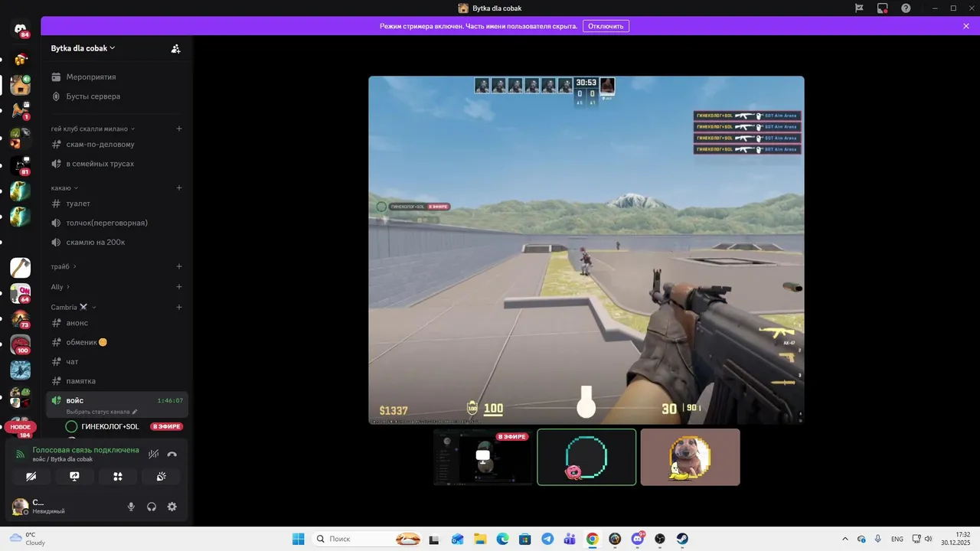Collapse the гей клуб скалли милано category
This screenshot has width=980, height=551.
(93, 129)
